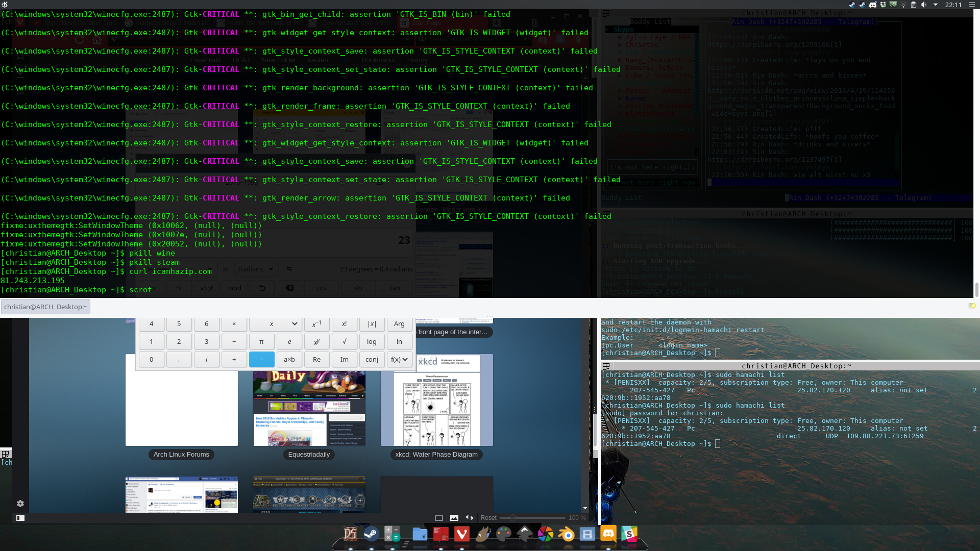Screen dimensions: 980x551
Task: Open Slack from the dock
Action: 629,534
